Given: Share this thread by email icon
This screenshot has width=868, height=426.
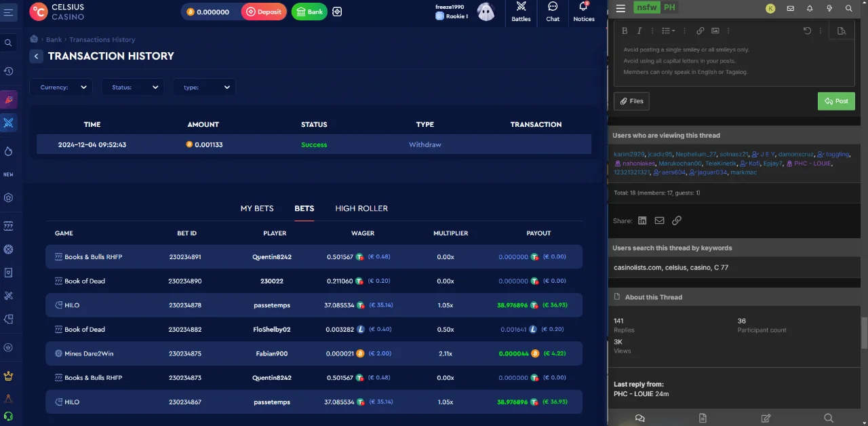Looking at the screenshot, I should pyautogui.click(x=659, y=220).
